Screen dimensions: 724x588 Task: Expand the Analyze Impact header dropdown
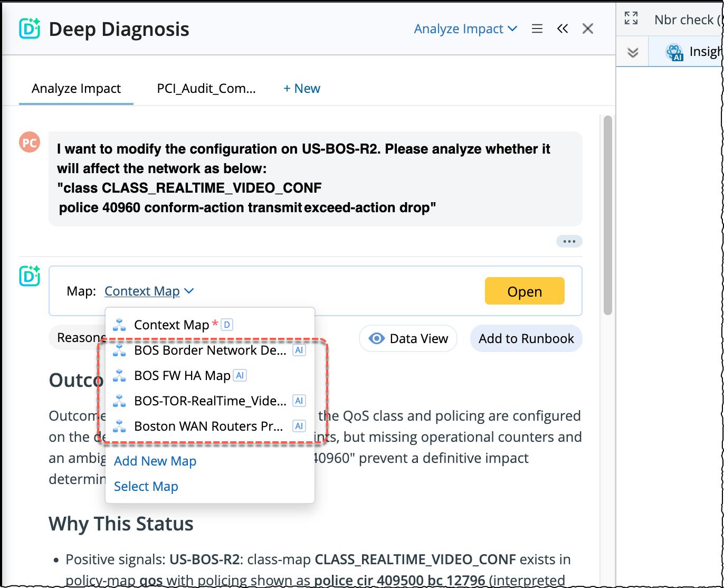click(465, 29)
